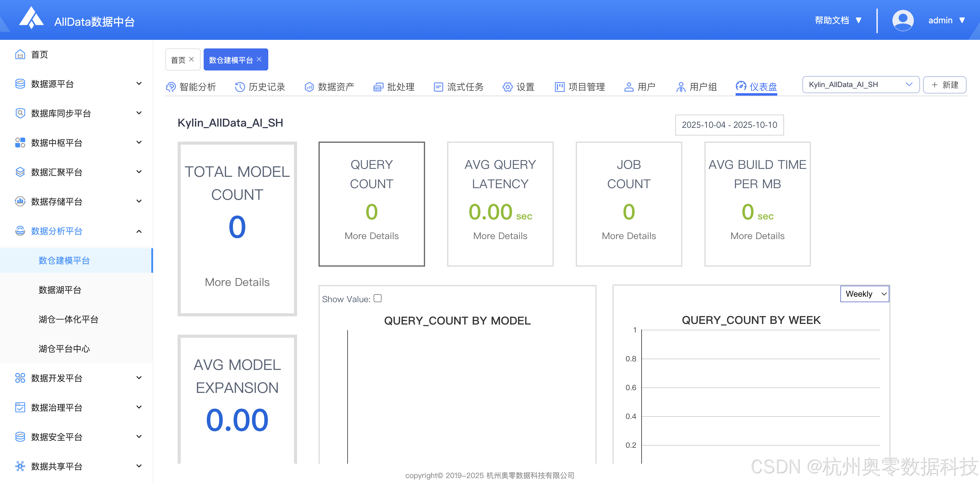Enable the Show Value checkbox
The width and height of the screenshot is (980, 483).
tap(377, 299)
